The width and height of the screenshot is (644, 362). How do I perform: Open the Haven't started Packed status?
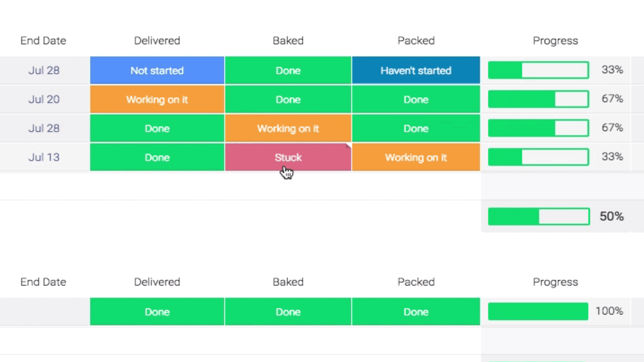tap(416, 70)
